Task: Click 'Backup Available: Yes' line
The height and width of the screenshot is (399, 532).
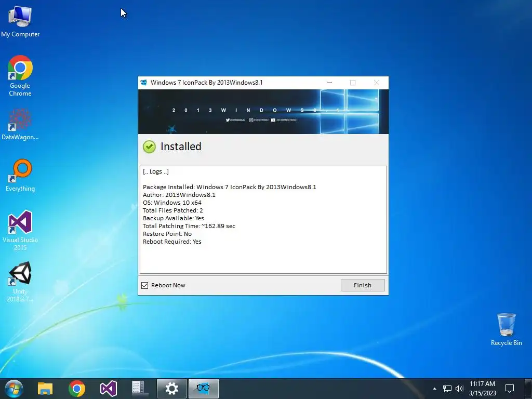Action: coord(174,218)
